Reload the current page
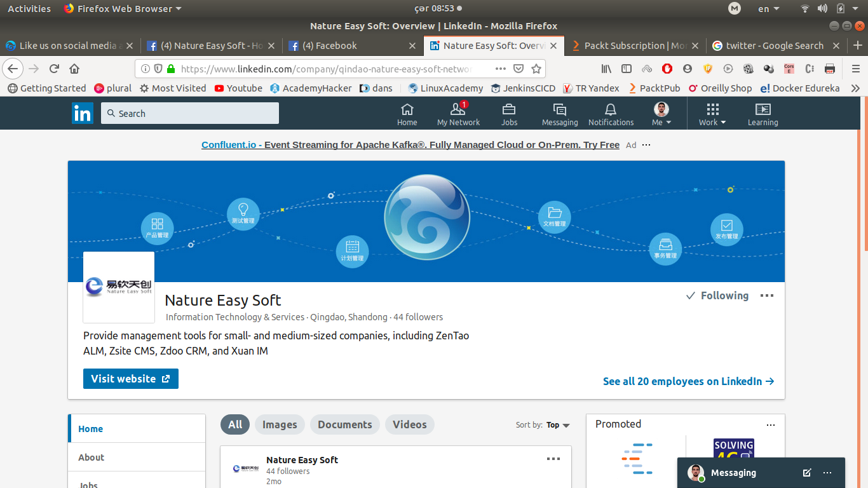This screenshot has height=488, width=868. tap(55, 69)
